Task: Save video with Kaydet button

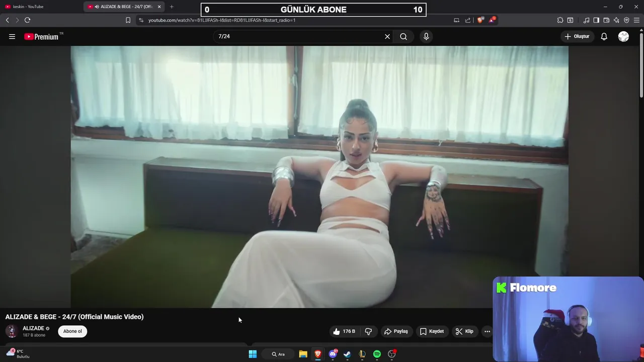Action: pyautogui.click(x=432, y=331)
